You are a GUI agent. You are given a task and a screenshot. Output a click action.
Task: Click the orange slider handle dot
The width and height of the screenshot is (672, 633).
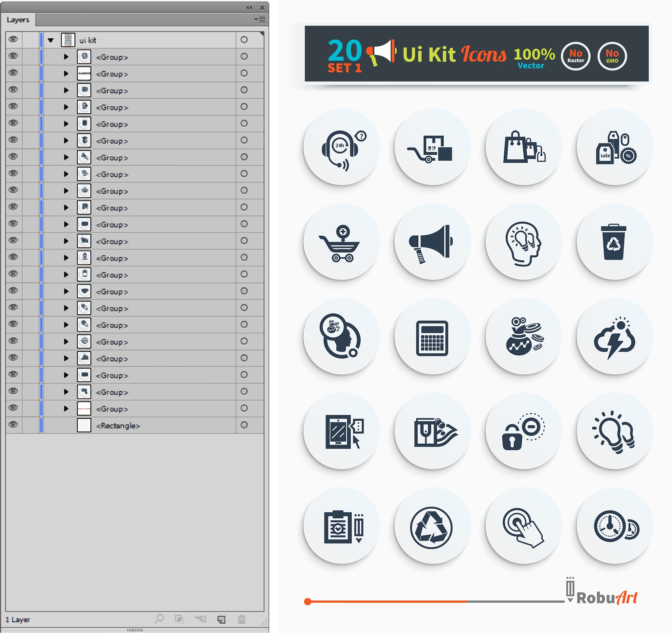[307, 601]
